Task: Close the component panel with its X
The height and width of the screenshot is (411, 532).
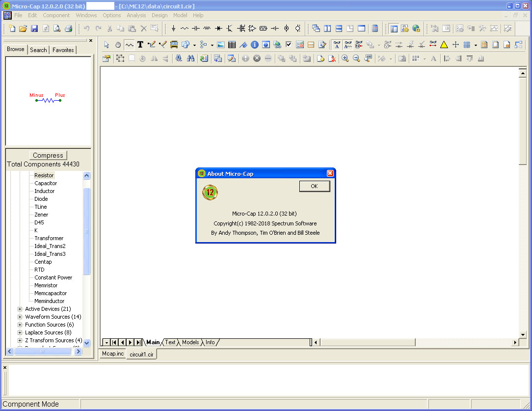Action: click(x=91, y=40)
